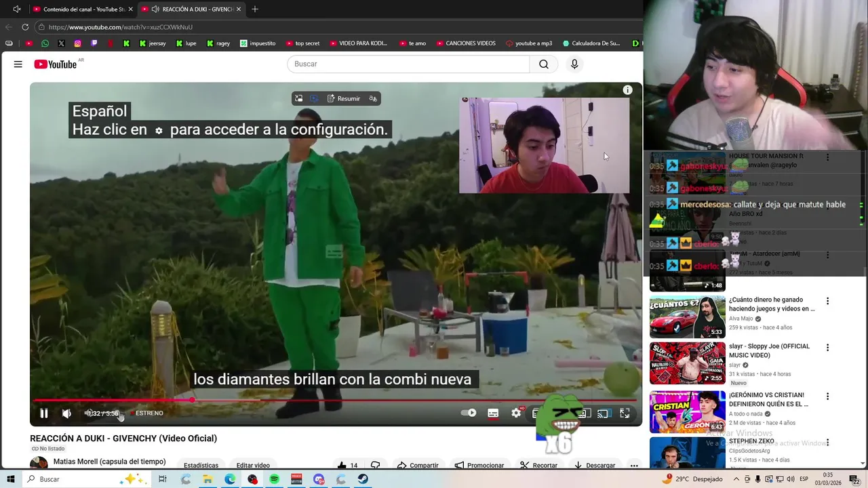Viewport: 868px width, 488px height.
Task: Focus the Buscar search field on YouTube
Action: click(408, 64)
